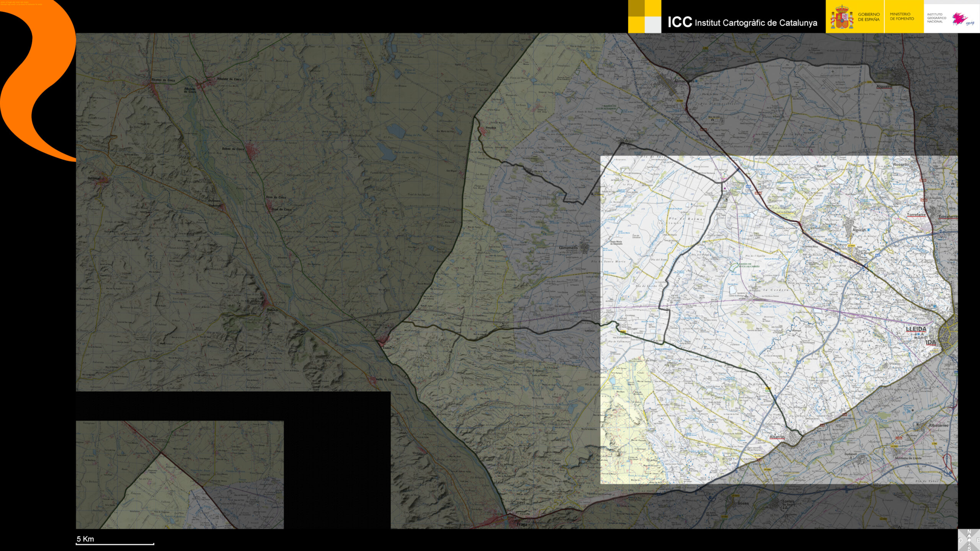Click the Gobierno de España banner
Screen dimensions: 980x551
869,17
